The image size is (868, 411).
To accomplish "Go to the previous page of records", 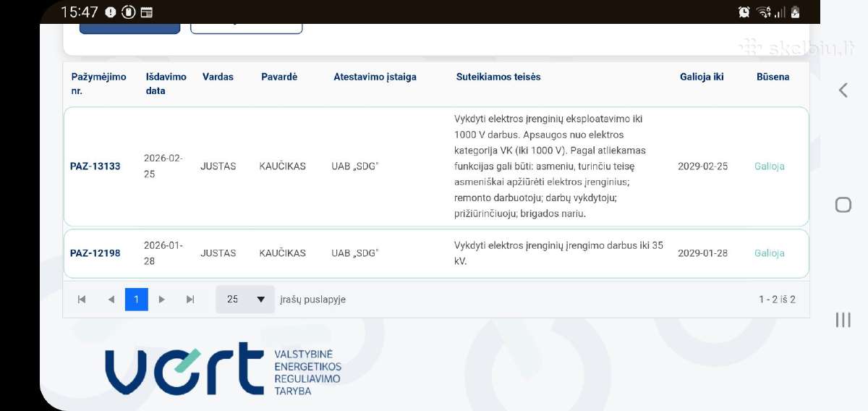I will [x=111, y=299].
